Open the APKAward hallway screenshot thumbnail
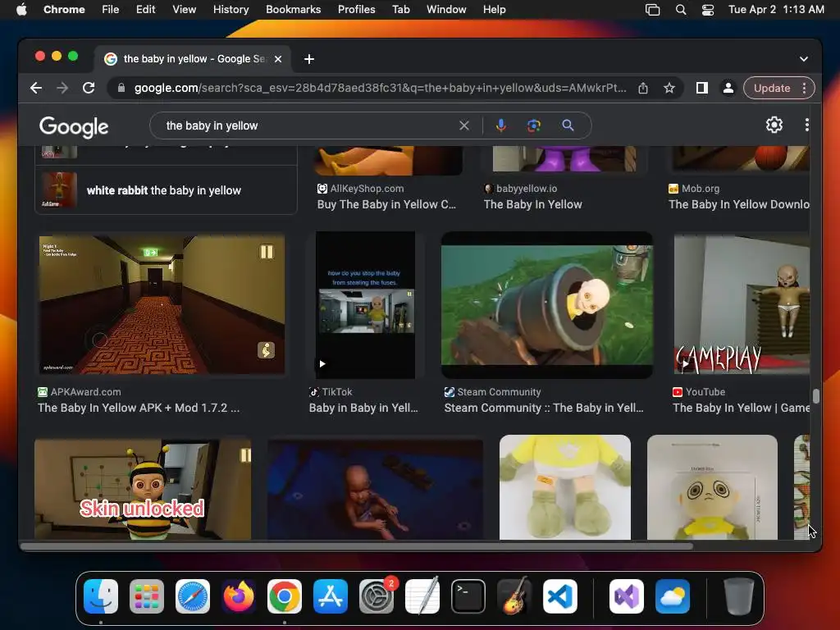Viewport: 840px width, 630px height. (162, 304)
